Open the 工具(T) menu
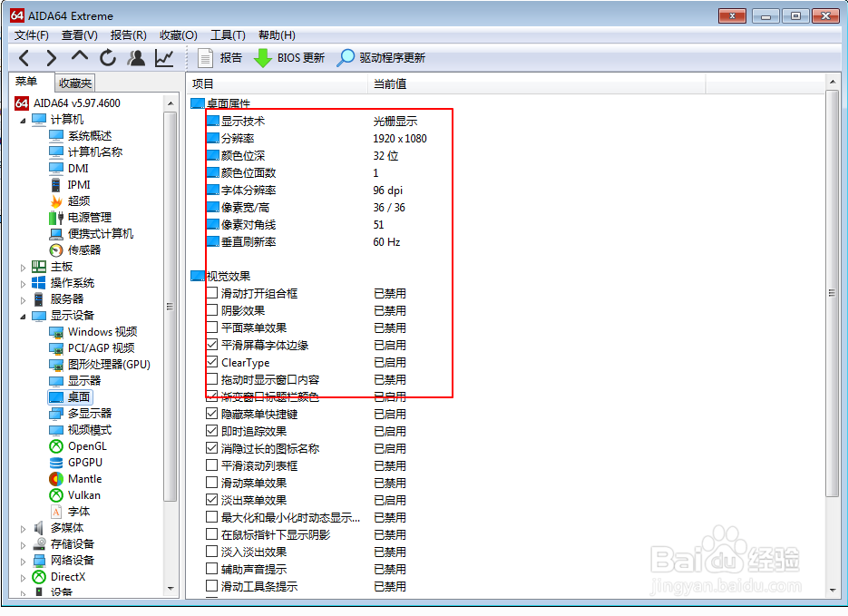 point(228,35)
